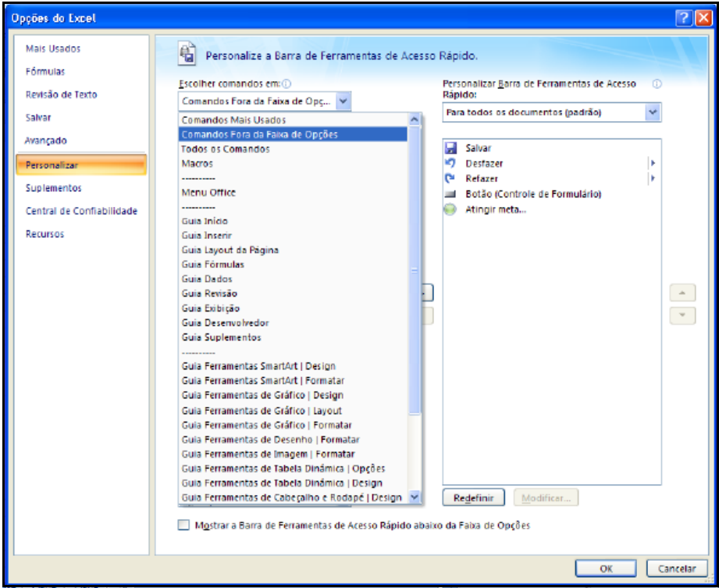719x588 pixels.
Task: Expand the Desfazer submenu arrow
Action: [x=652, y=163]
